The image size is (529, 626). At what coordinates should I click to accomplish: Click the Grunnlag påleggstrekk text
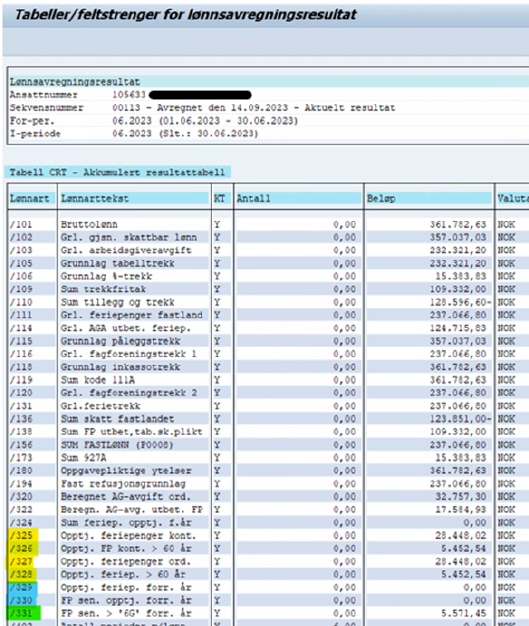pos(120,341)
